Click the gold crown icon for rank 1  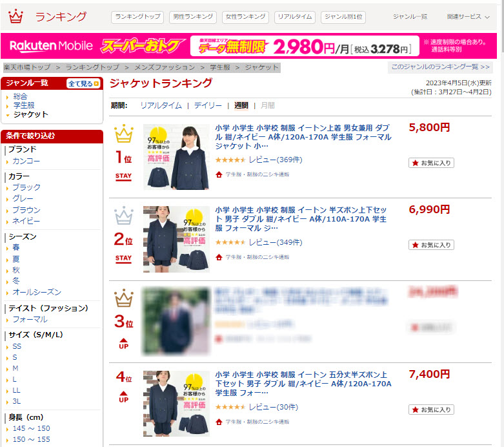pyautogui.click(x=124, y=133)
